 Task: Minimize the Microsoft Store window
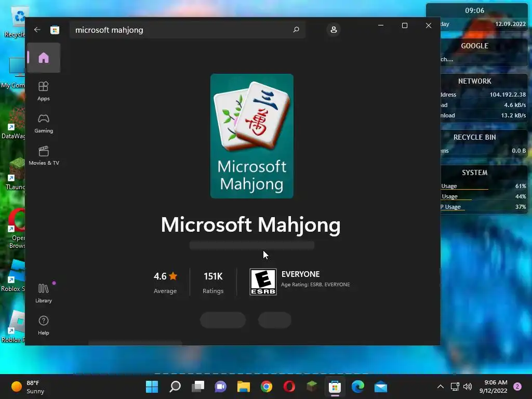click(381, 25)
